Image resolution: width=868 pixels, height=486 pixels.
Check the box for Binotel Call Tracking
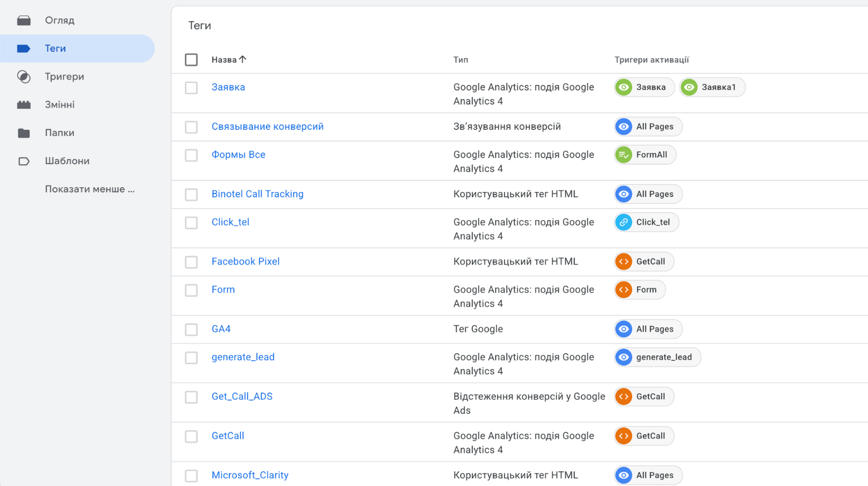coord(192,195)
